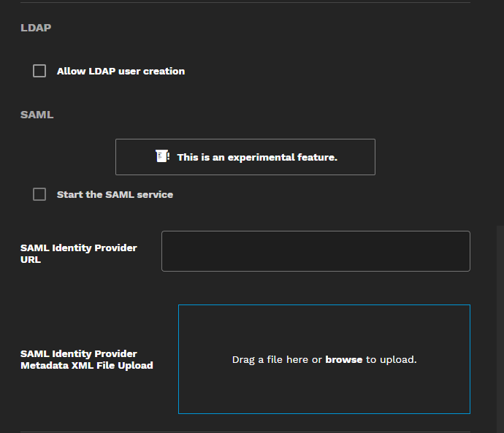Click 'SAML Identity Provider Metadata XML File Upload' label
The image size is (504, 433).
(86, 359)
